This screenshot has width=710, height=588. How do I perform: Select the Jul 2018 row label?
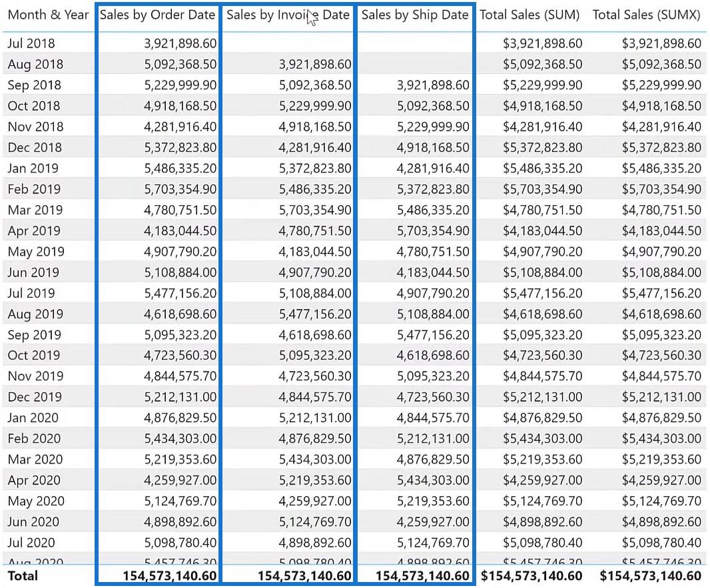[x=31, y=43]
